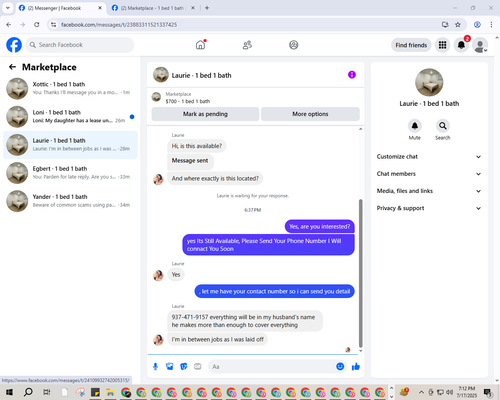Focus the Aa message input field
Viewport: 500px width, 400px height.
[271, 367]
